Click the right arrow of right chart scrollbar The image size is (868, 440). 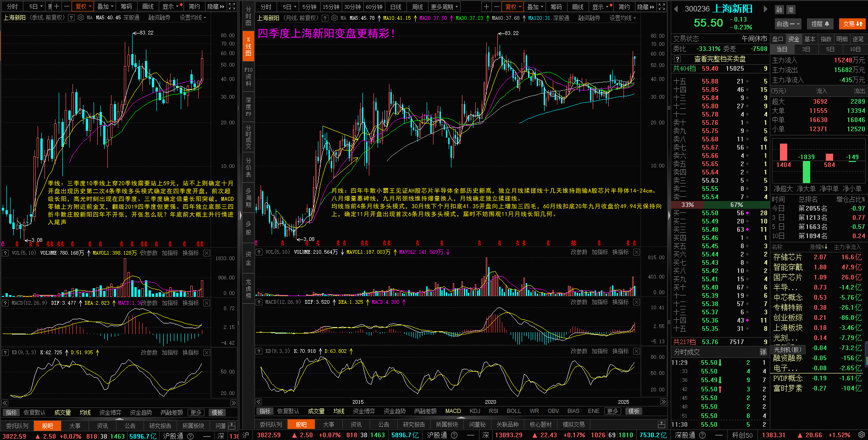tap(663, 402)
